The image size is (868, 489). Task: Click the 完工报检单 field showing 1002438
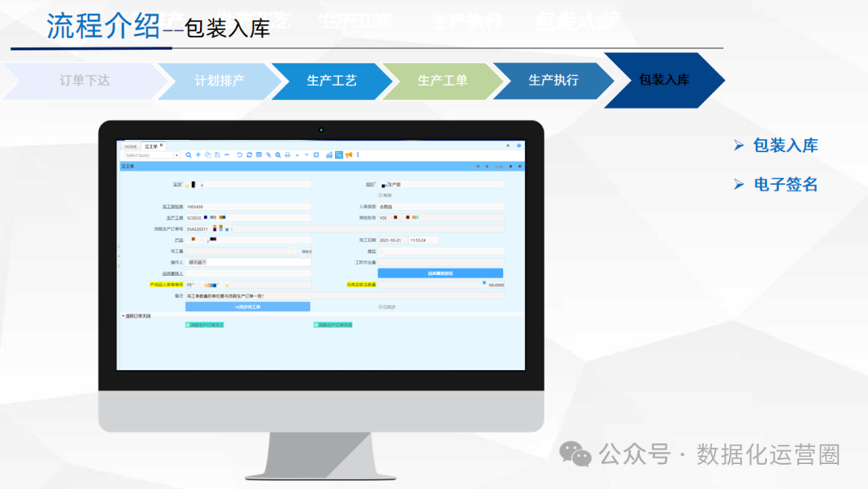coord(248,207)
